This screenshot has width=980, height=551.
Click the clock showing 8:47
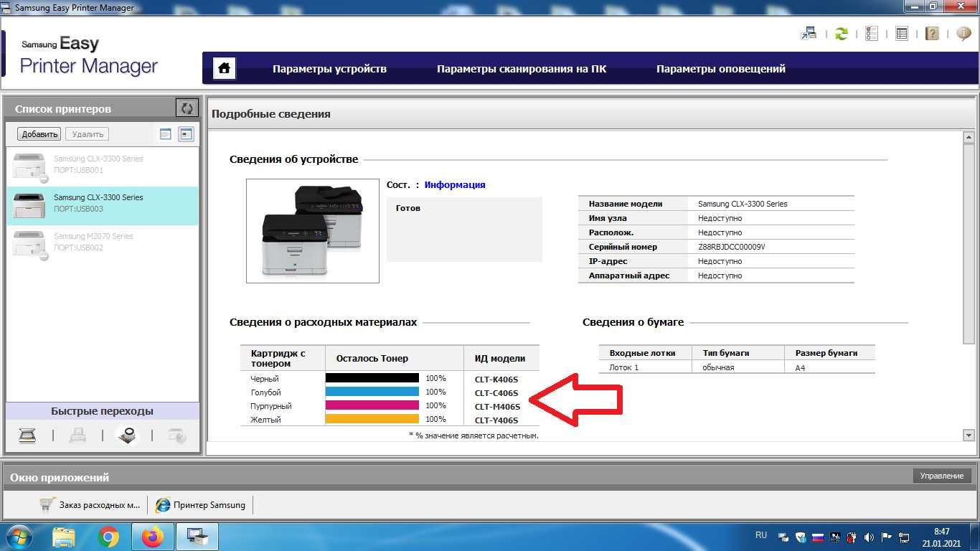pos(942,532)
